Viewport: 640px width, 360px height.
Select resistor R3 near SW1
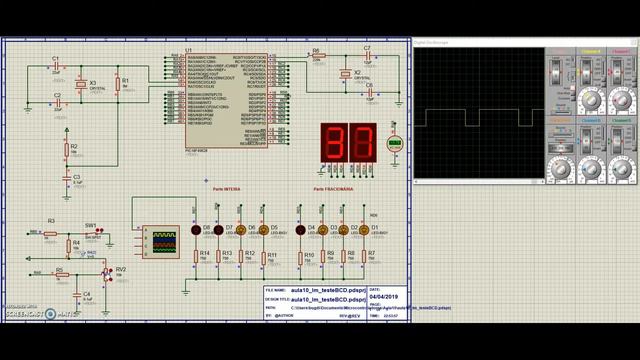50,234
